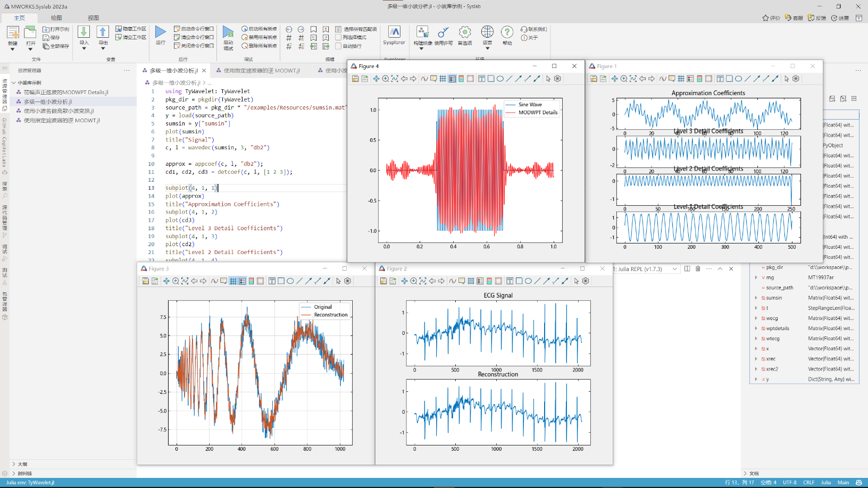Switch to the 绘图 ribbon tab

coord(56,18)
